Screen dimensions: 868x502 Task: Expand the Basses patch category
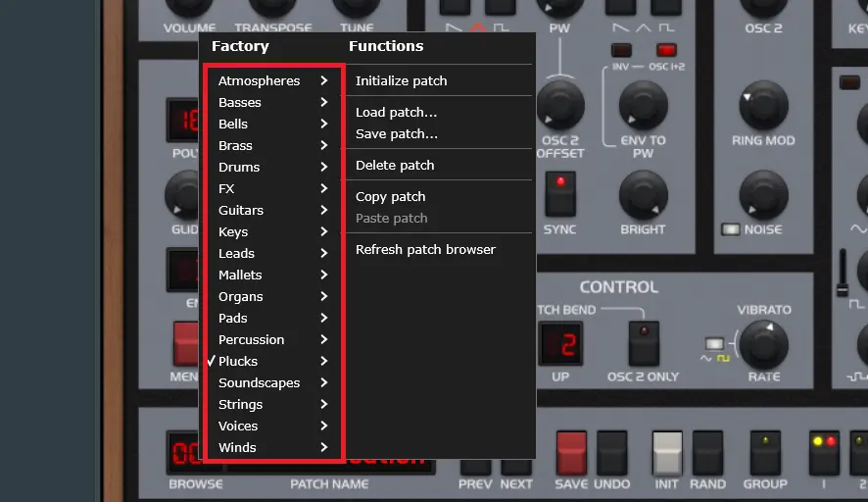273,103
